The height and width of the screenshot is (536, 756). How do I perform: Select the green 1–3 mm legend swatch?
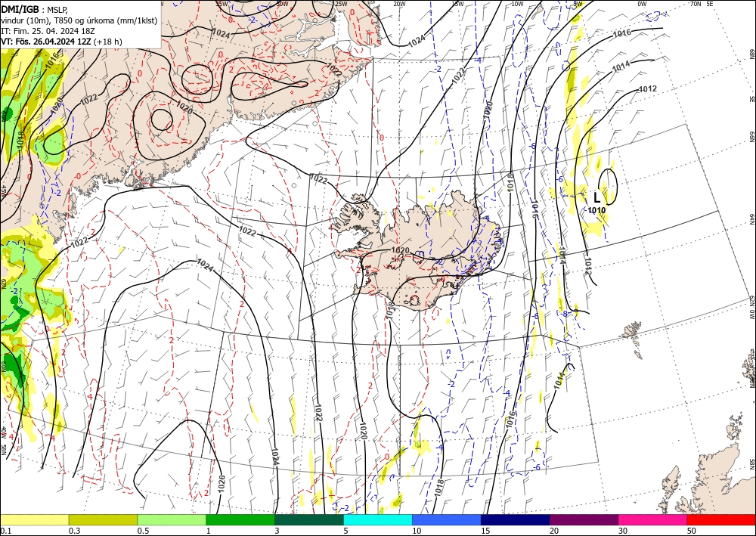point(240,519)
